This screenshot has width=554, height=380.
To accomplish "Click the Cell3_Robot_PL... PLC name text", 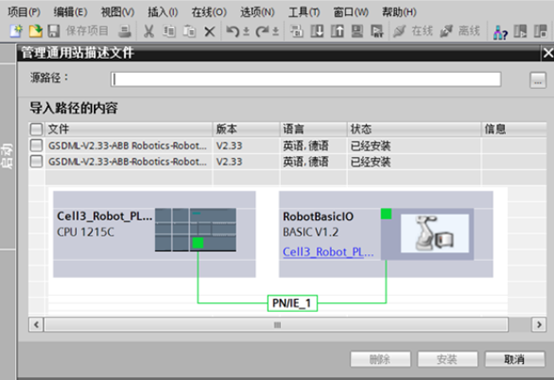I will point(105,216).
